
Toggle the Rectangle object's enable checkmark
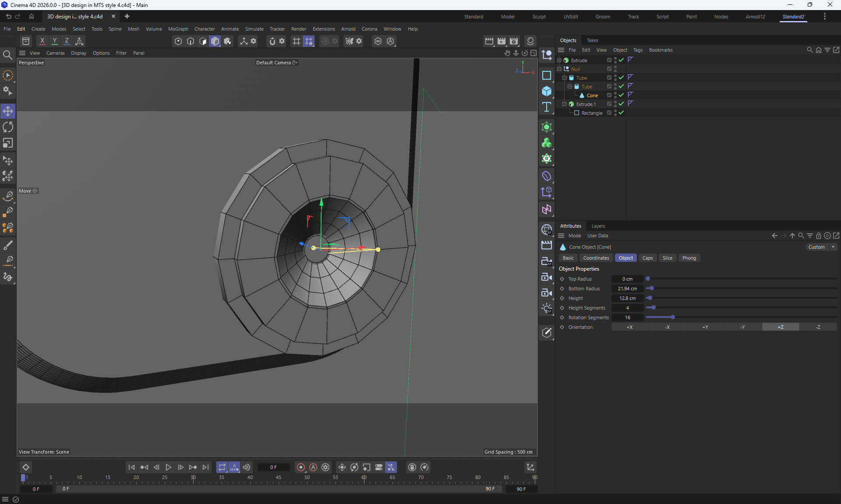621,113
